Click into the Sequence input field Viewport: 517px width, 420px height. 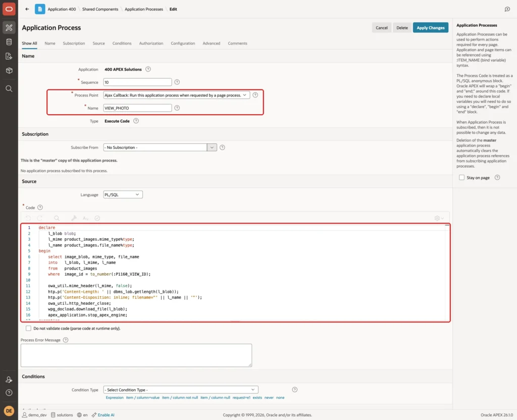pos(137,82)
